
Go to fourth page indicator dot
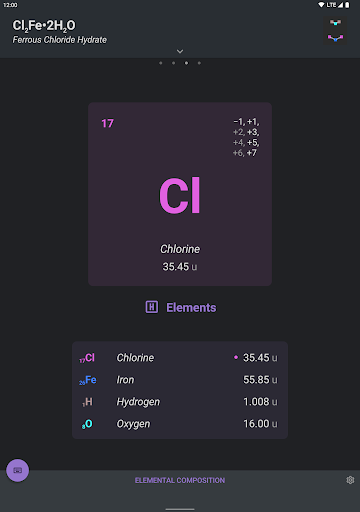pos(199,63)
